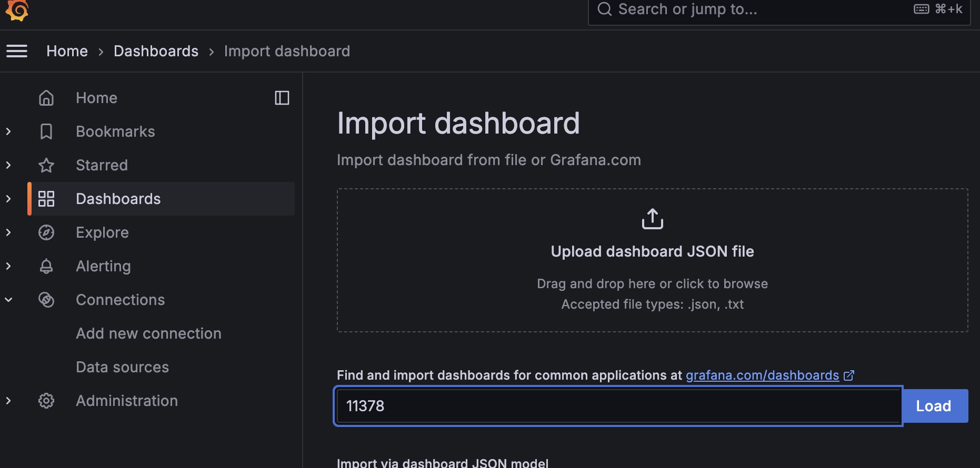Click the external link icon after grafana.com/dashboards
This screenshot has width=980, height=468.
[849, 375]
